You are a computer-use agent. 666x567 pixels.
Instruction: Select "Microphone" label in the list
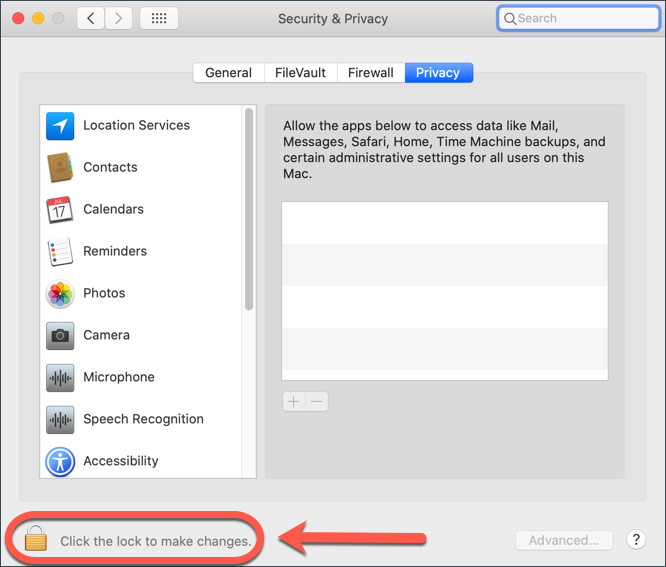[x=119, y=377]
